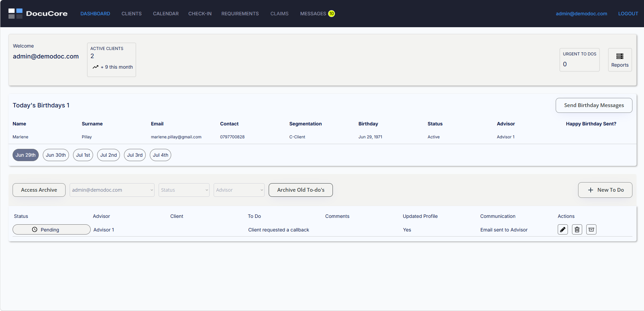Click the Active Clients card
Screen dimensions: 644x311
pyautogui.click(x=111, y=60)
